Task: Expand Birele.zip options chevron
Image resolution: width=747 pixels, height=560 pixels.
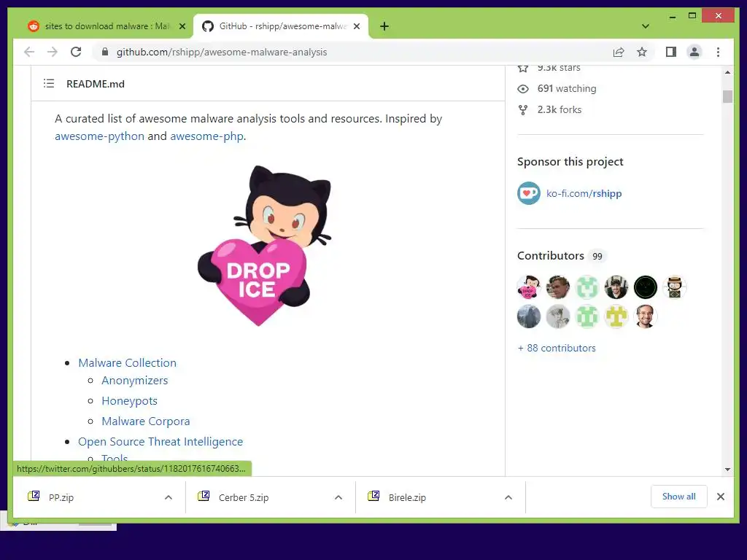Action: (508, 497)
